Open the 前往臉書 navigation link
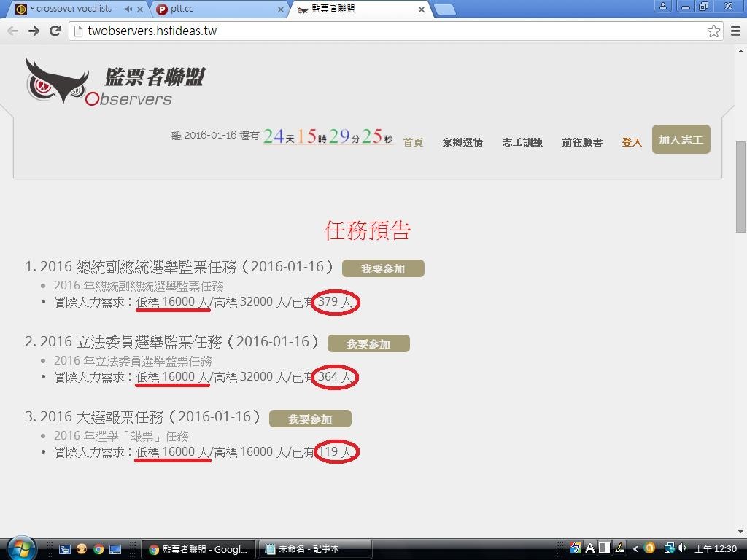Image resolution: width=747 pixels, height=560 pixels. point(582,142)
